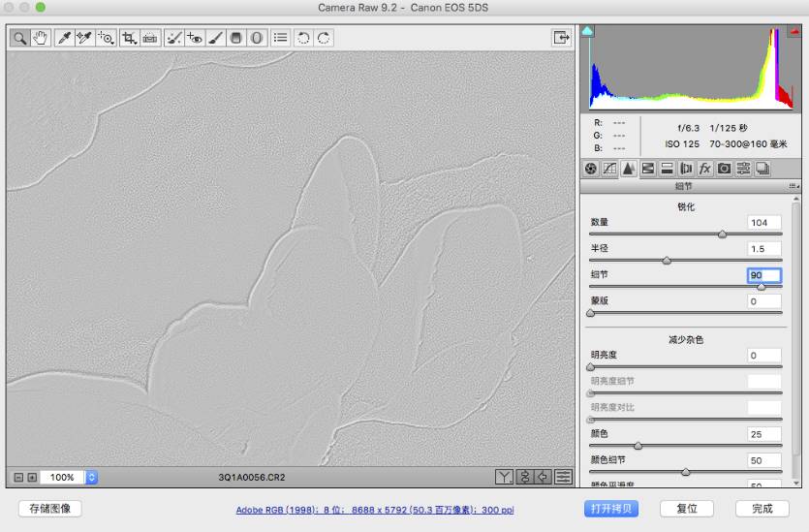Select the Graduated Filter tool
Image resolution: width=809 pixels, height=532 pixels.
pos(235,38)
